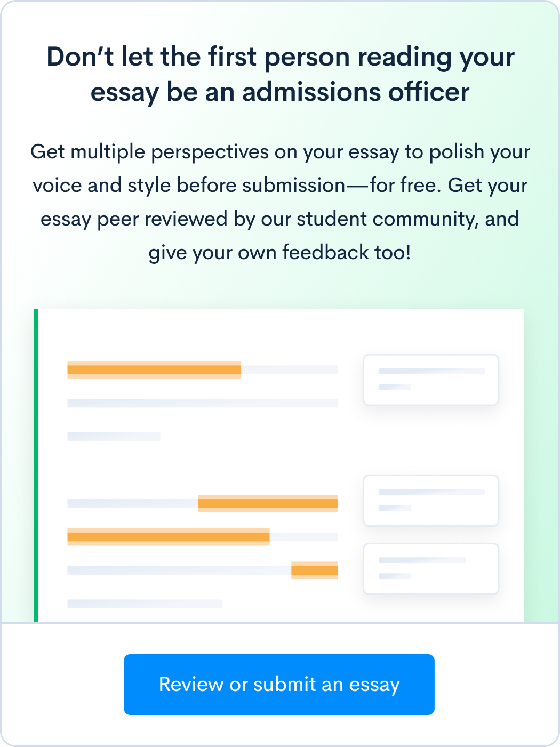Click the last gray line at the essay bottom

[x=145, y=604]
